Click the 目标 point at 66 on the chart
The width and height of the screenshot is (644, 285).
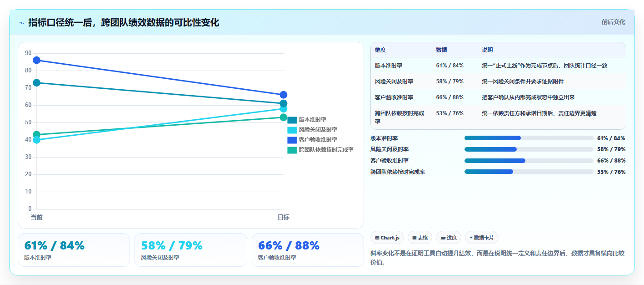(284, 95)
